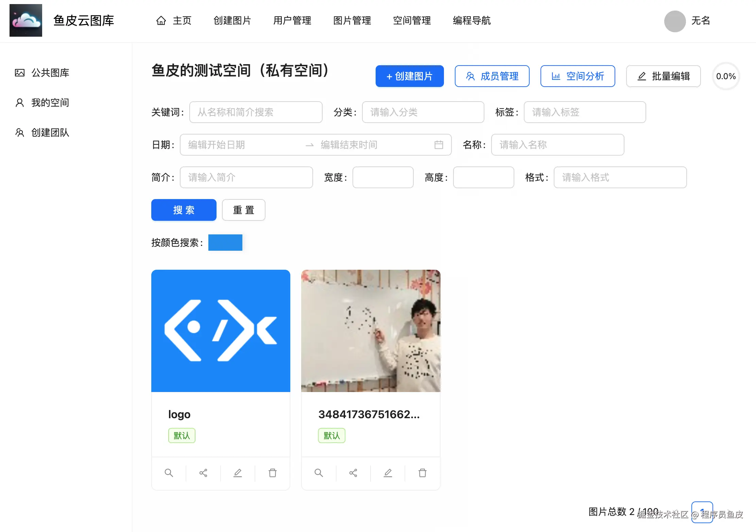Share the whiteboard photo card

[353, 473]
